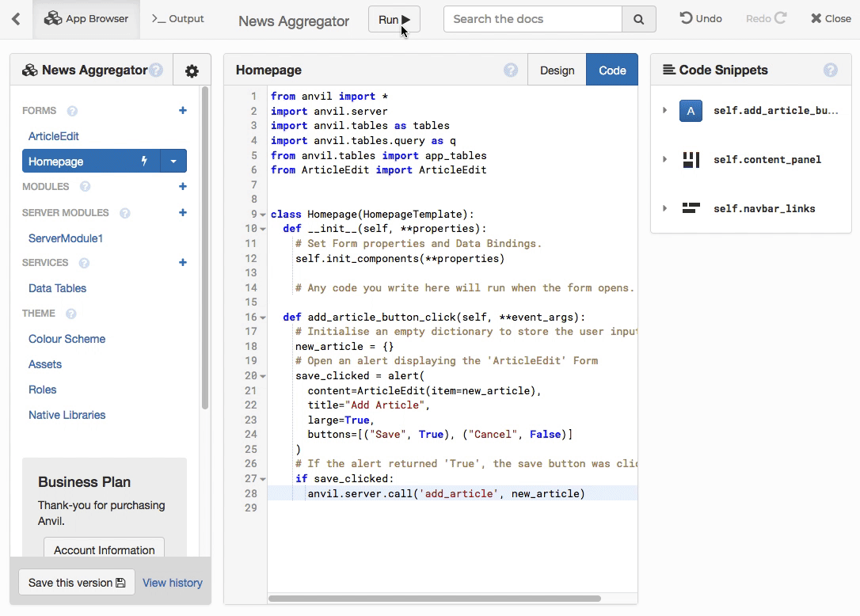The image size is (860, 616).
Task: Collapse the __init__ method fold arrow
Action: (x=263, y=229)
